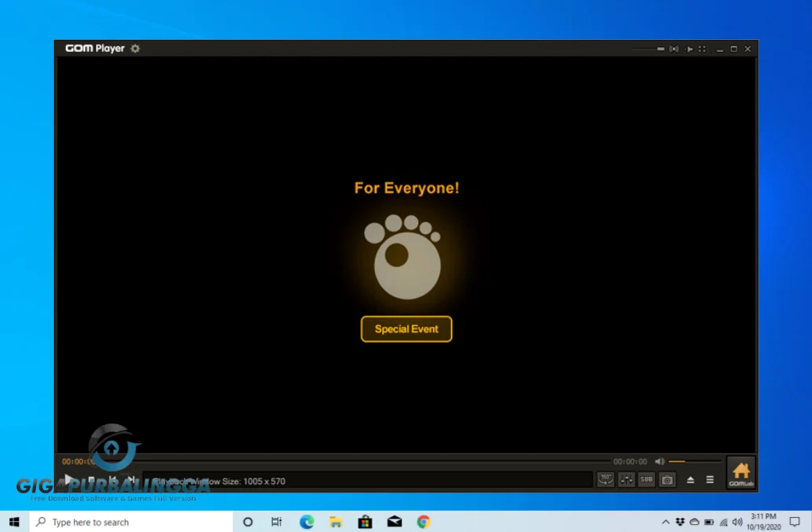Viewport: 812px width, 532px height.
Task: Launch Google Chrome from the taskbar
Action: 423,521
